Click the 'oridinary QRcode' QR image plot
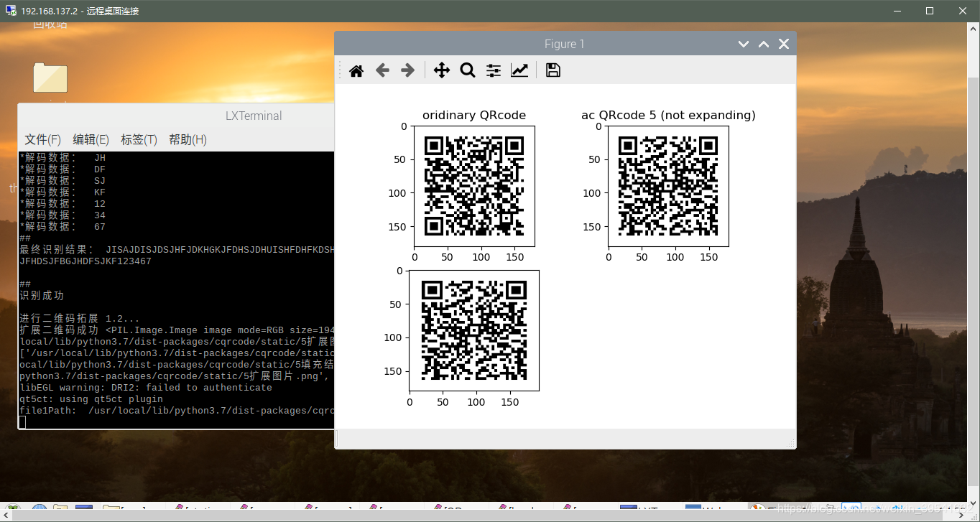The width and height of the screenshot is (980, 522). (474, 186)
